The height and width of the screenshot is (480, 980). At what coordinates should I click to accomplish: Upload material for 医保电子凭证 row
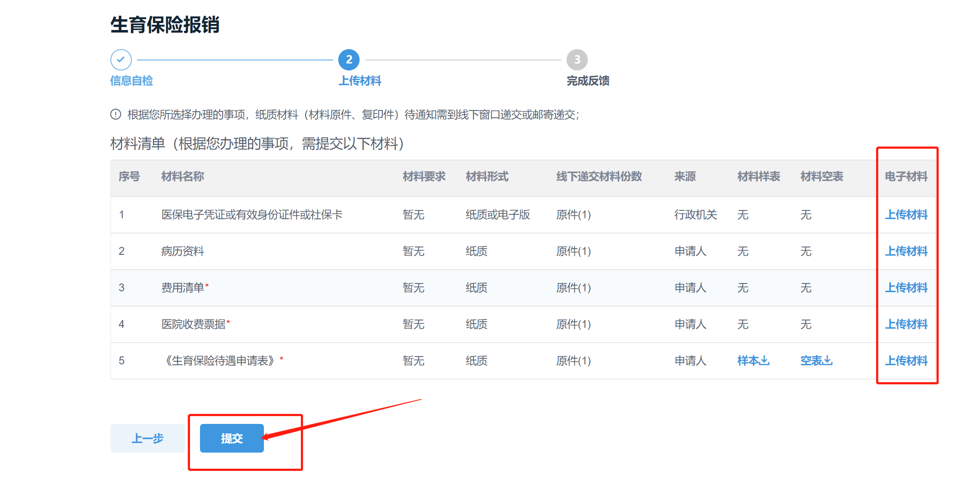point(906,214)
